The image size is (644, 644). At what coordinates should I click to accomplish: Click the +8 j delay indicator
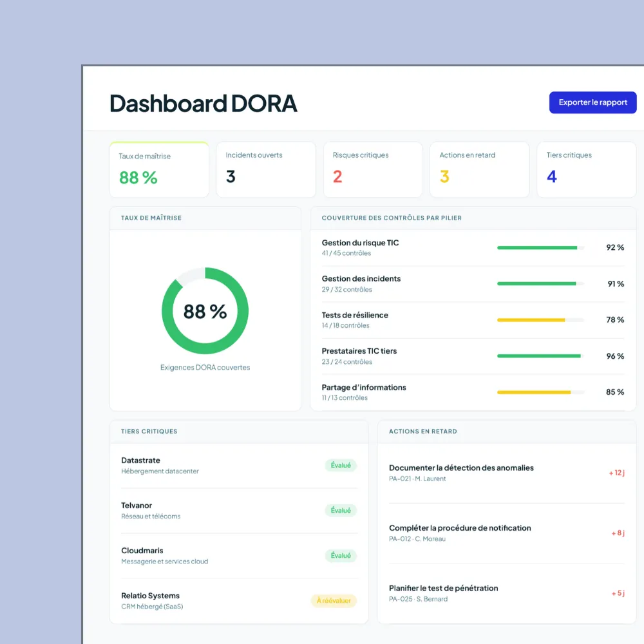(x=618, y=533)
